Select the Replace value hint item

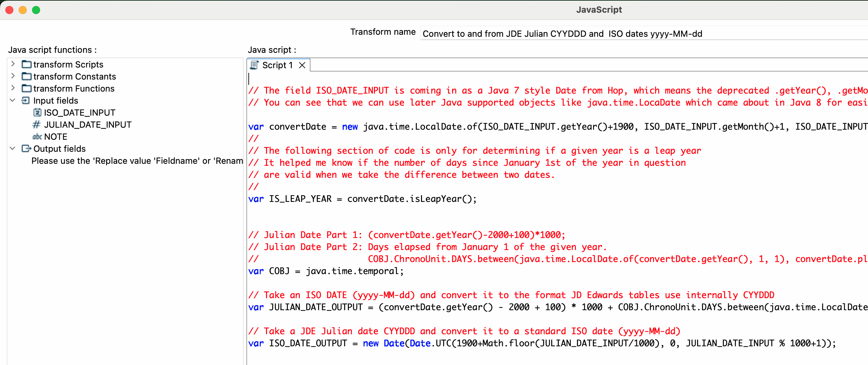[x=137, y=160]
